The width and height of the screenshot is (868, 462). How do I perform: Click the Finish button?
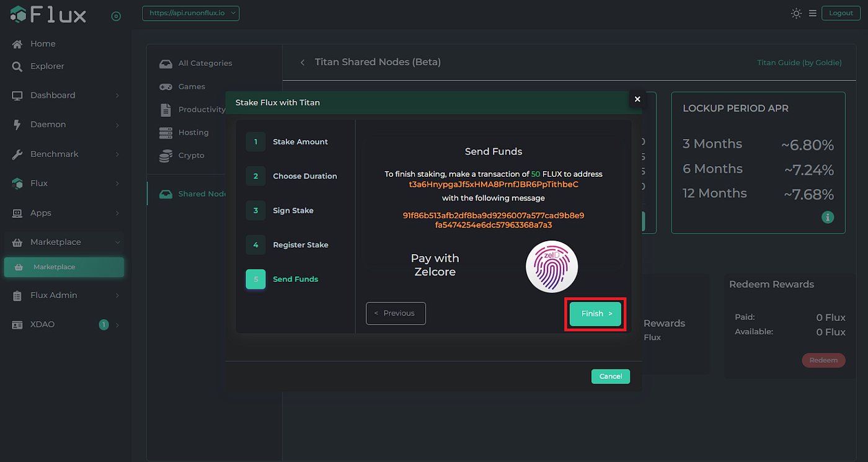point(595,314)
